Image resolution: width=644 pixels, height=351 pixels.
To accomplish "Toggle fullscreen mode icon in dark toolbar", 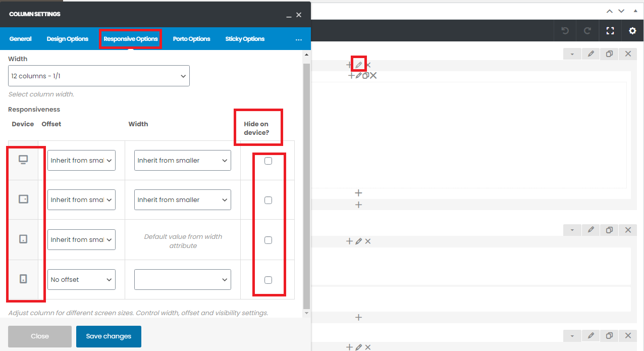I will coord(610,31).
